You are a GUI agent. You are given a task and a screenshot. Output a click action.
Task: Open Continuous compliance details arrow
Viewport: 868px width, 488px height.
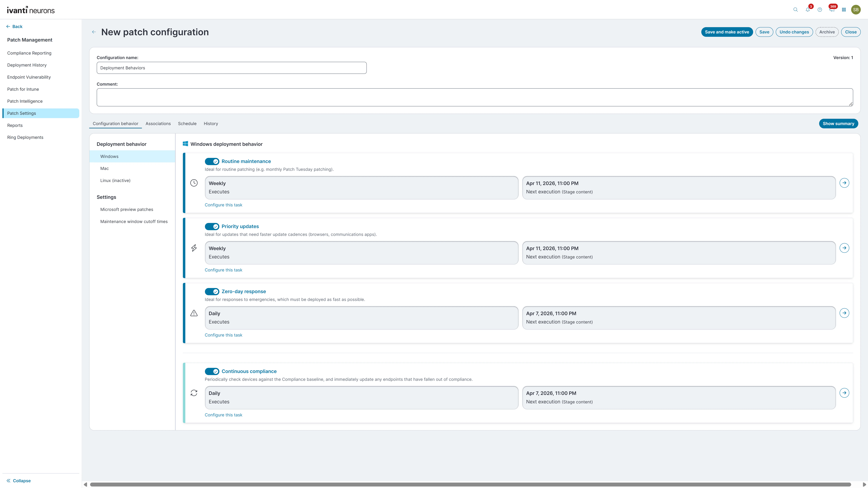(x=844, y=393)
